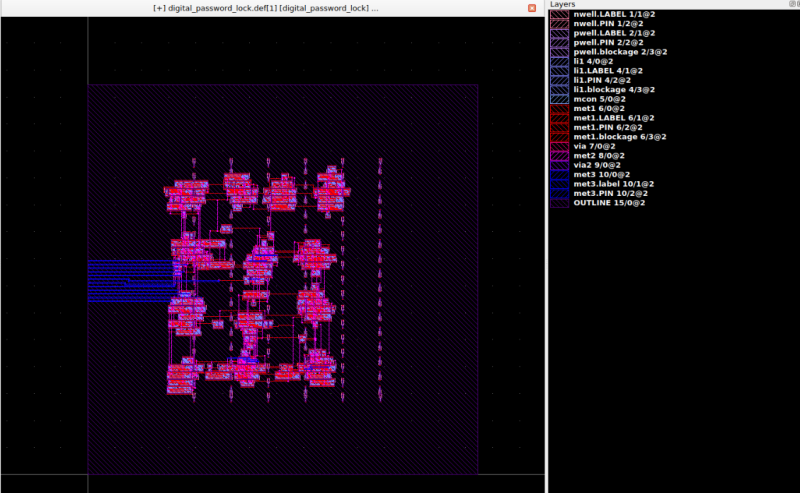This screenshot has width=800, height=493.
Task: Click the met3 10/0 blue color swatch
Action: [559, 174]
